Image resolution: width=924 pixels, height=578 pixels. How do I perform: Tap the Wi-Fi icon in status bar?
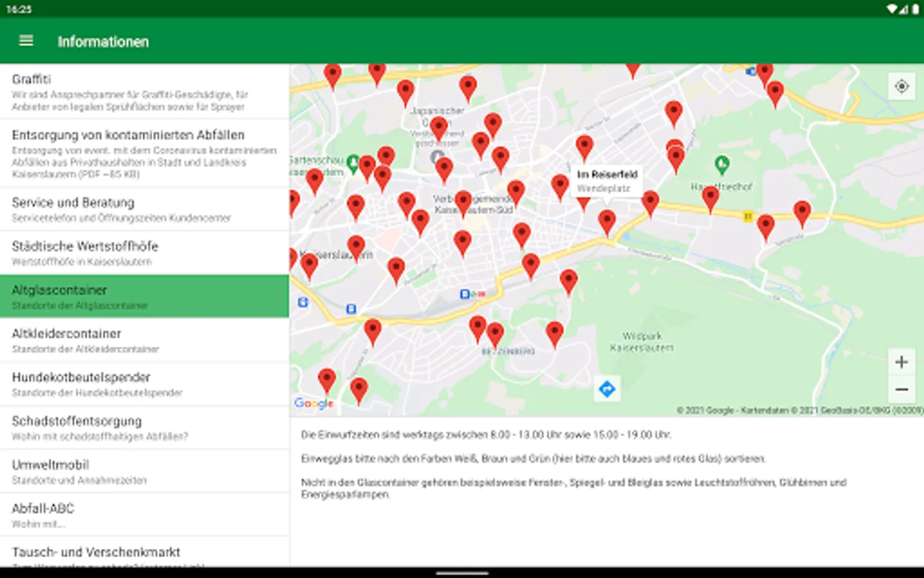893,9
